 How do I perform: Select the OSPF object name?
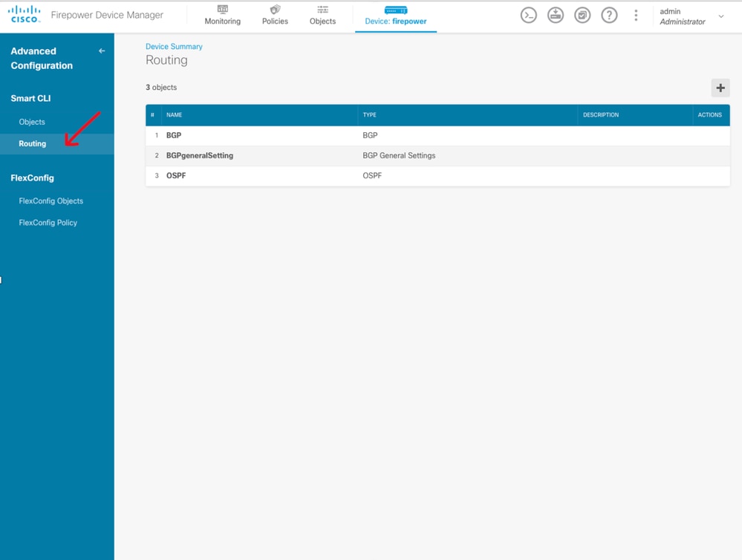[x=176, y=175]
